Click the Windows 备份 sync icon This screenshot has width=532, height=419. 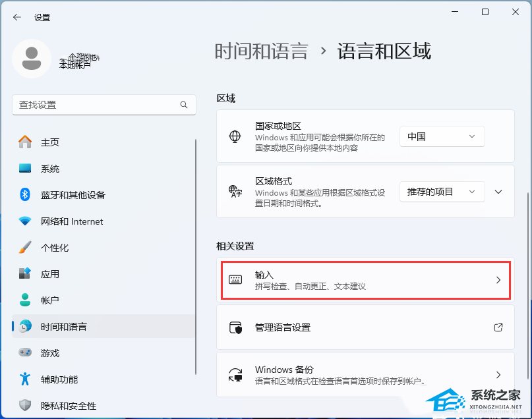(235, 375)
